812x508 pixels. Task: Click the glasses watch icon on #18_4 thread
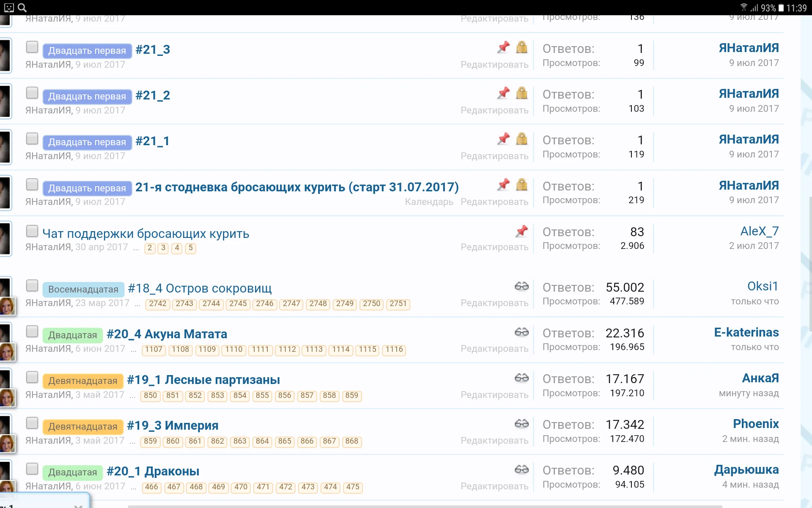pyautogui.click(x=521, y=287)
